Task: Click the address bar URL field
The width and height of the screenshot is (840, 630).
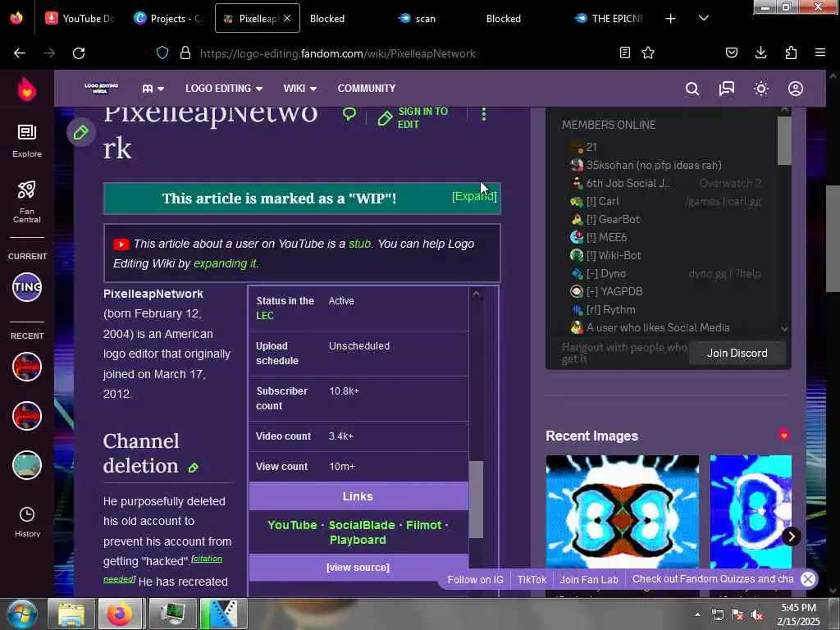Action: [337, 53]
